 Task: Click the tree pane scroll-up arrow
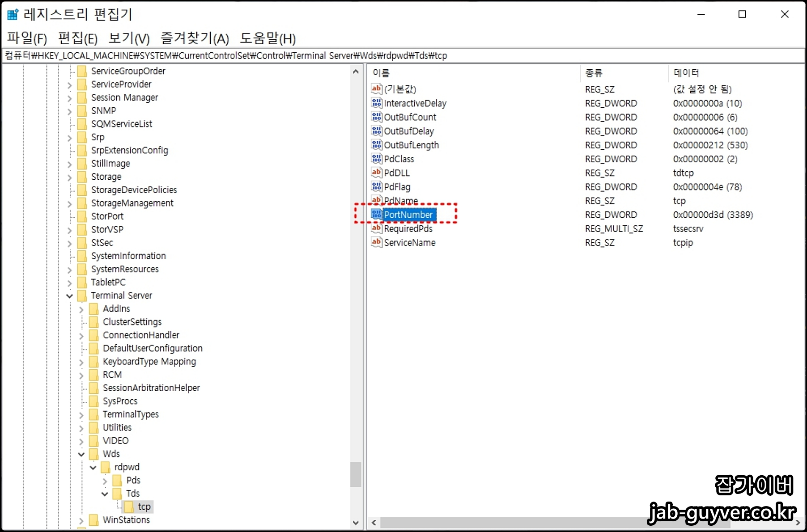pos(356,72)
